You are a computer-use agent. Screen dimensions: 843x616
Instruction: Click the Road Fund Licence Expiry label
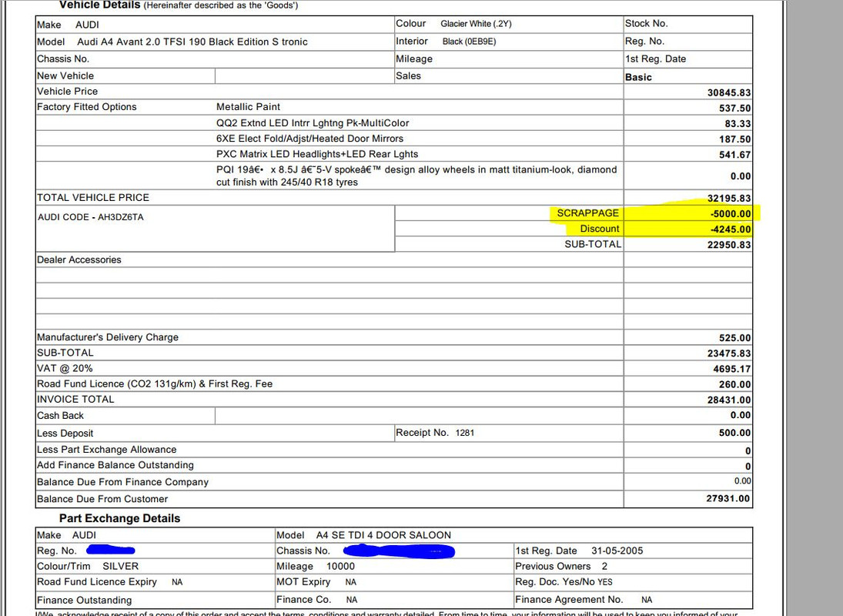(97, 581)
